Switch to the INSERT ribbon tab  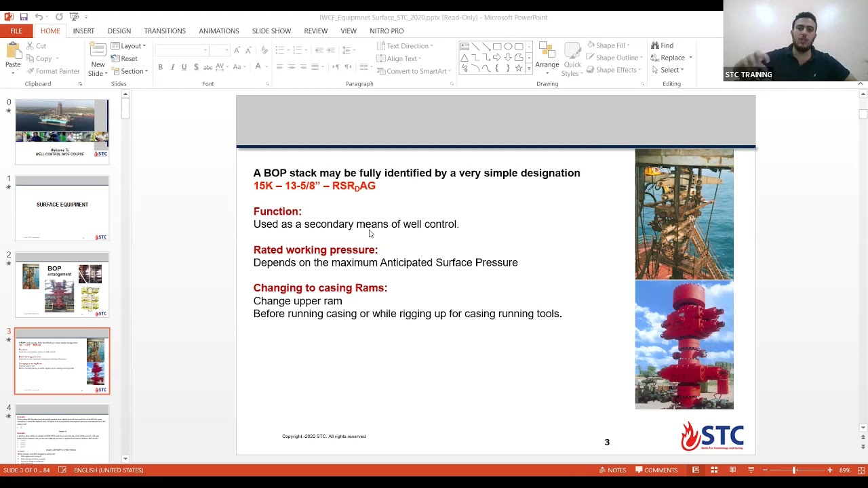coord(83,30)
